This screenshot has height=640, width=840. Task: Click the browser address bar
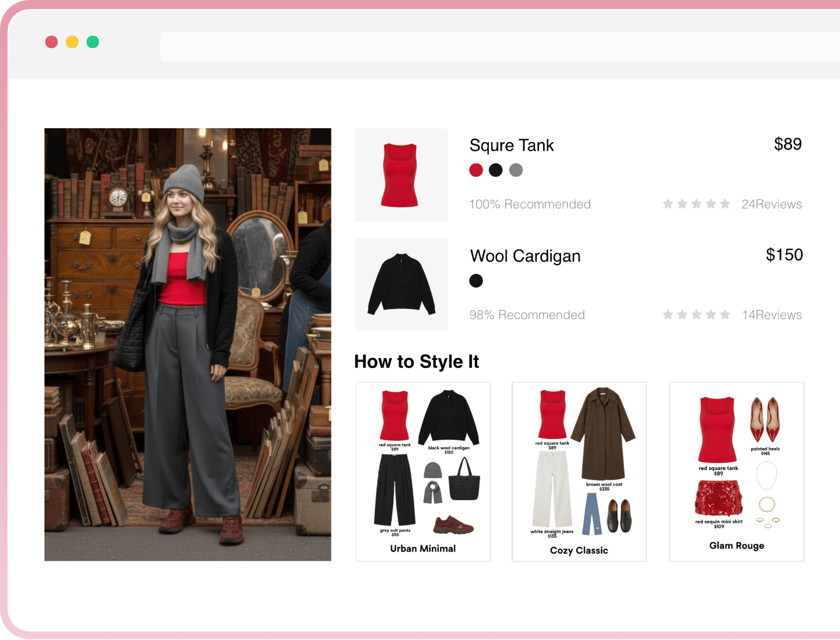[497, 46]
